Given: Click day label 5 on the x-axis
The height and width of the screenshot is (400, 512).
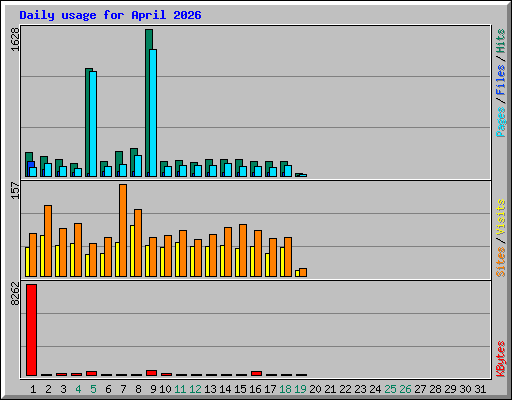Looking at the screenshot, I should (x=93, y=389).
